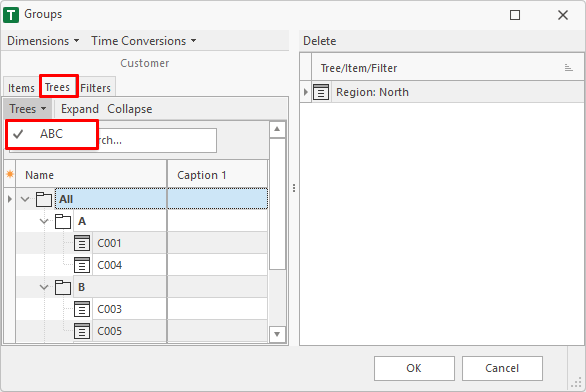Click the filter icon beside Region: North
Screen dimensions: 586x392
coord(321,92)
